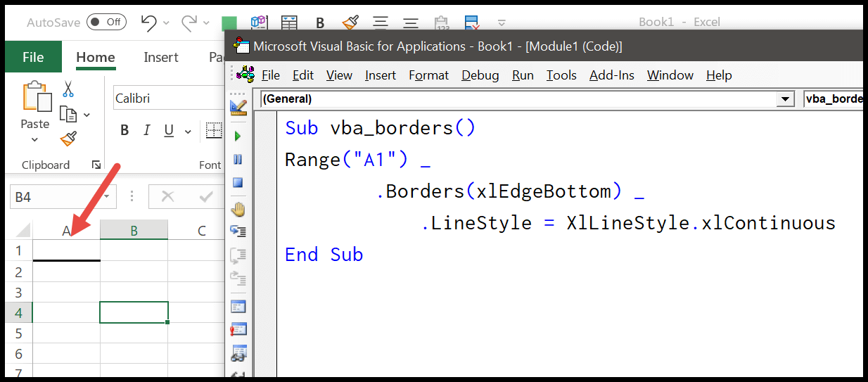
Task: Click the Redo arrow in Excel toolbar
Action: coord(189,23)
